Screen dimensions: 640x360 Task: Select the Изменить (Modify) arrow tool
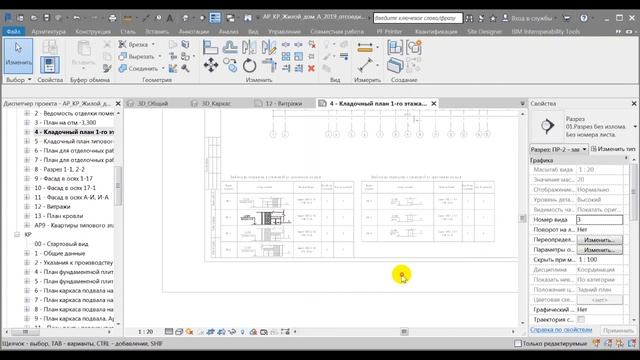pyautogui.click(x=18, y=56)
